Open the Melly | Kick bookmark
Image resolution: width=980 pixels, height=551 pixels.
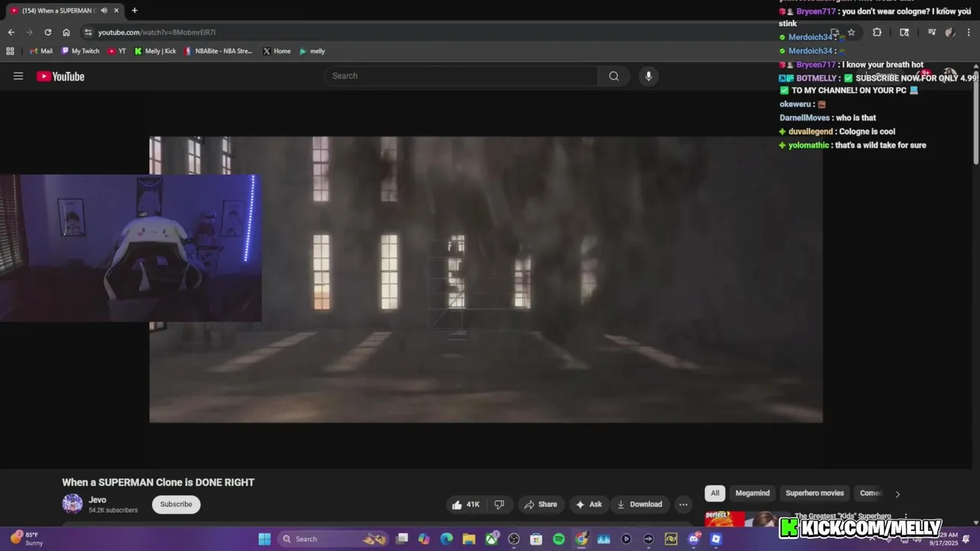pos(155,51)
